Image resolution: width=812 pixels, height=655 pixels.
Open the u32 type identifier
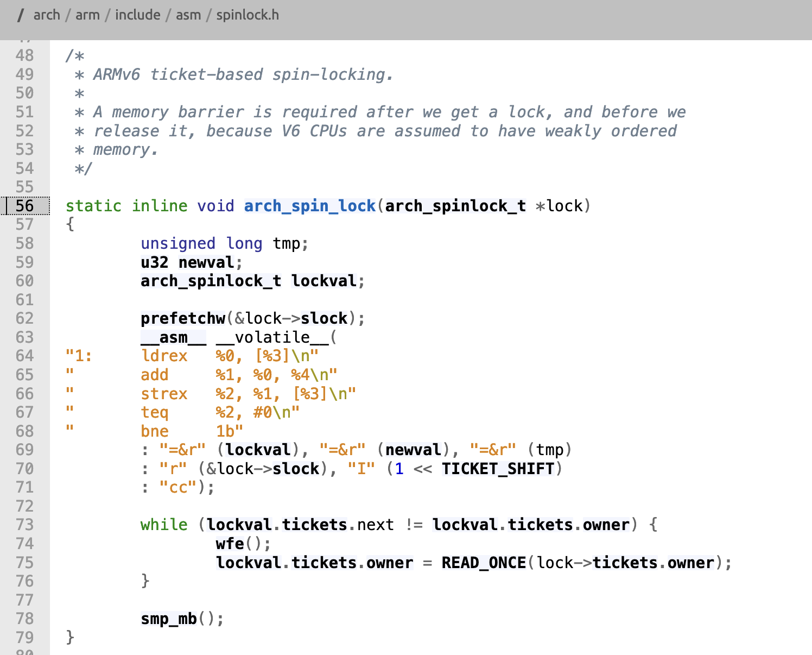click(x=155, y=262)
